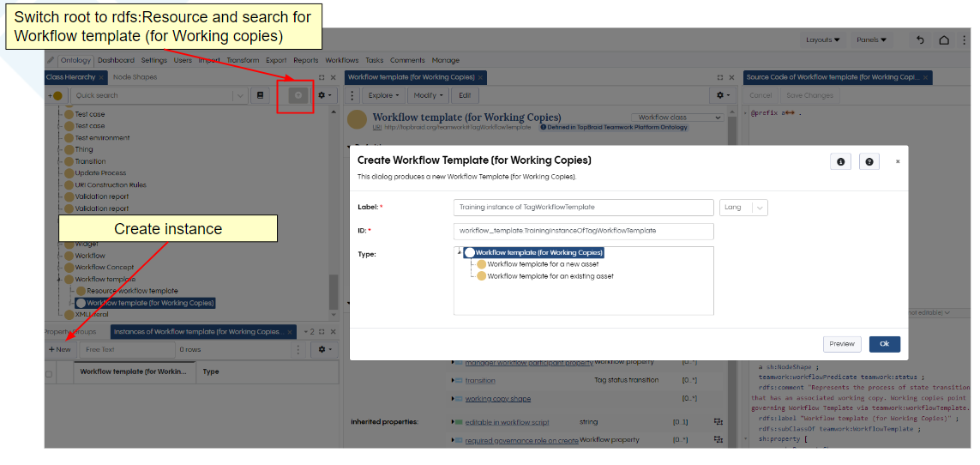Viewport: 980px width, 465px height.
Task: Open the Dashboard menu
Action: point(116,60)
